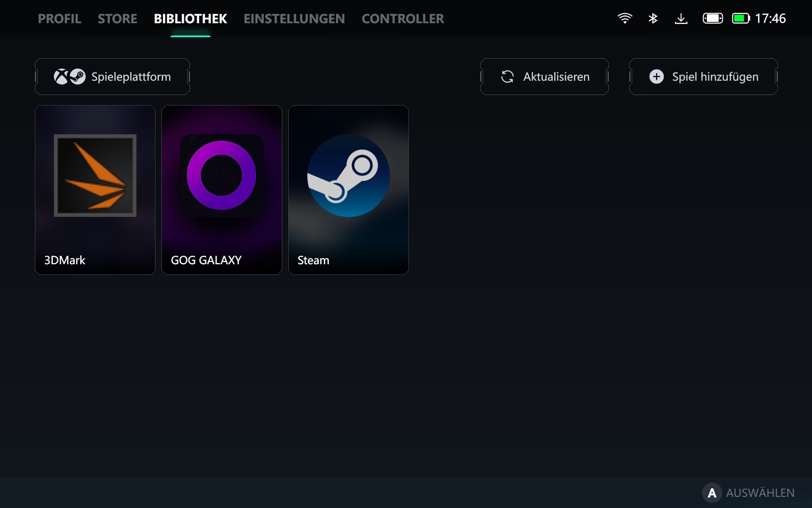812x508 pixels.
Task: Go to the EINSTELLUNGEN tab
Action: pos(294,19)
